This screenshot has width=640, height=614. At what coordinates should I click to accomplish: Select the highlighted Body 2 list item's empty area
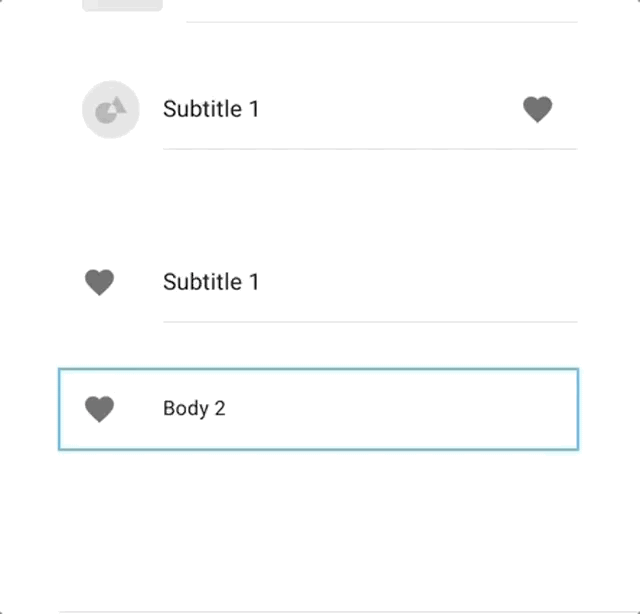(x=400, y=409)
